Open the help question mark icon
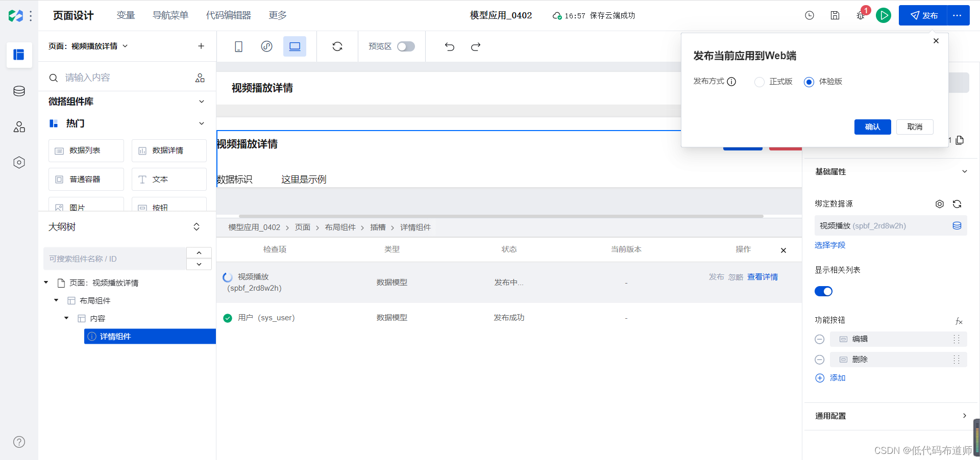Viewport: 980px width, 460px height. coord(19,442)
